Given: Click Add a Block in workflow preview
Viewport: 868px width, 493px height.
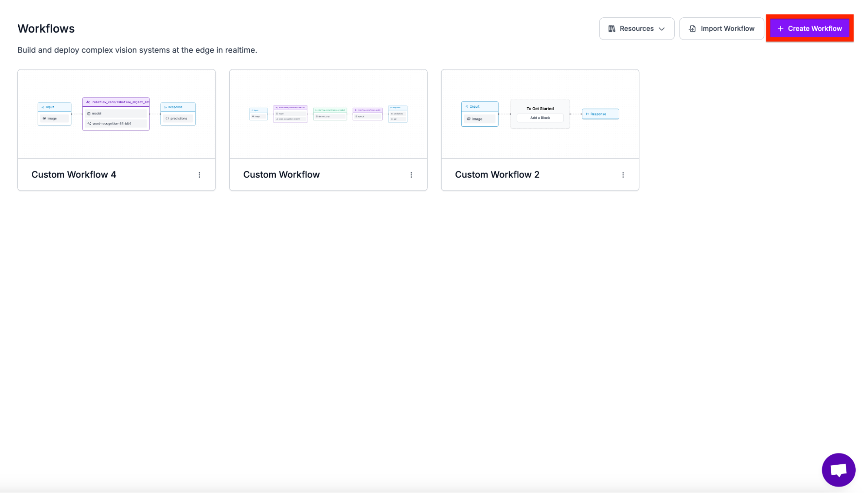Looking at the screenshot, I should tap(540, 118).
